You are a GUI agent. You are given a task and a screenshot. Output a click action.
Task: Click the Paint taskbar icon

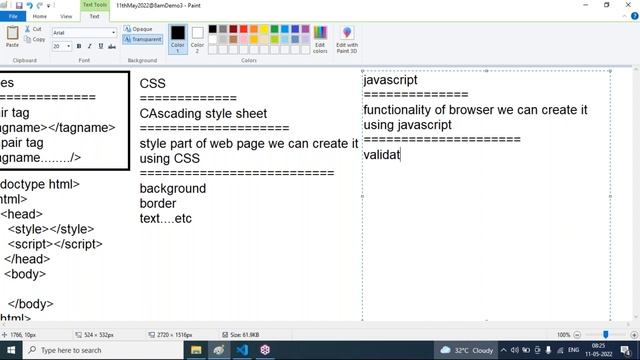219,350
